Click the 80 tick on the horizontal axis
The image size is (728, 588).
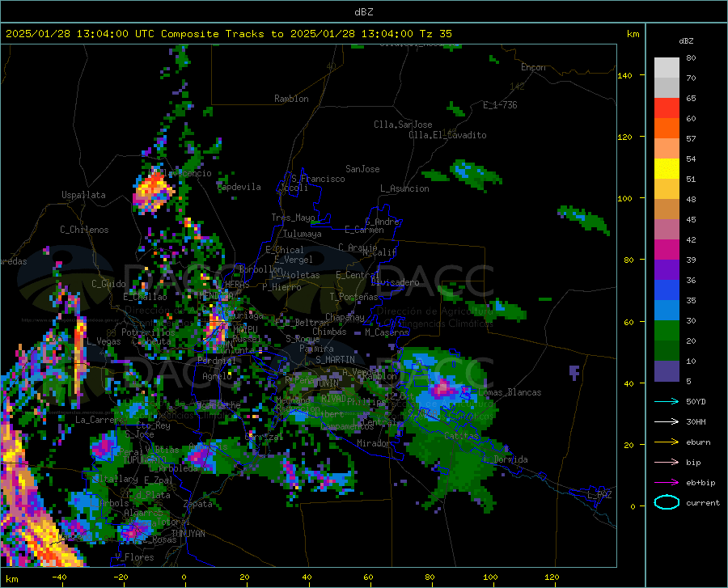tap(430, 577)
